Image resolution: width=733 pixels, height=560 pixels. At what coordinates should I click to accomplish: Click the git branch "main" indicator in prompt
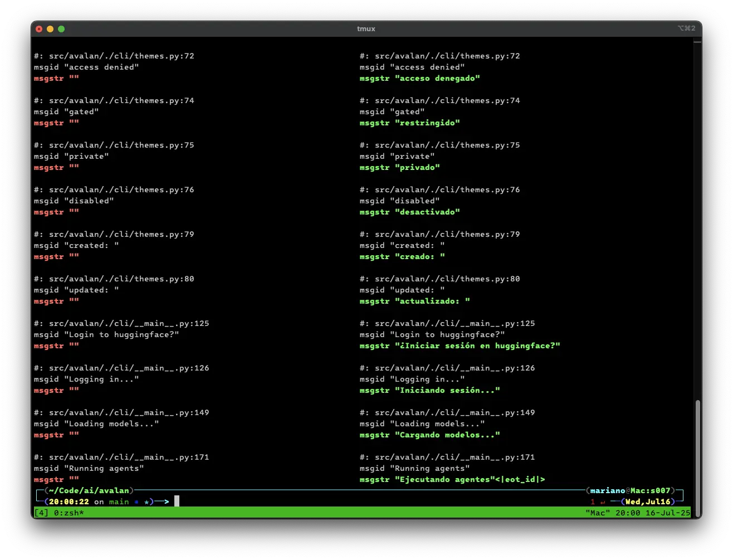click(x=118, y=501)
